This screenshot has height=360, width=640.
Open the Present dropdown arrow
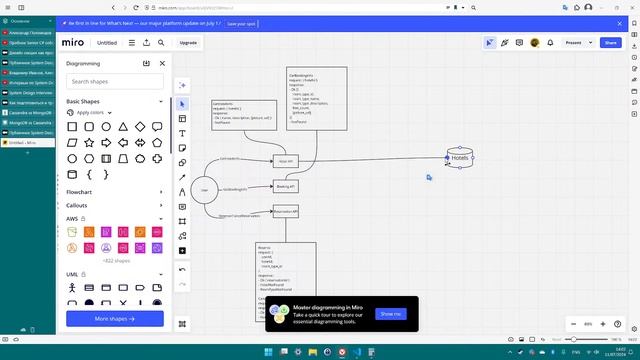coord(590,42)
